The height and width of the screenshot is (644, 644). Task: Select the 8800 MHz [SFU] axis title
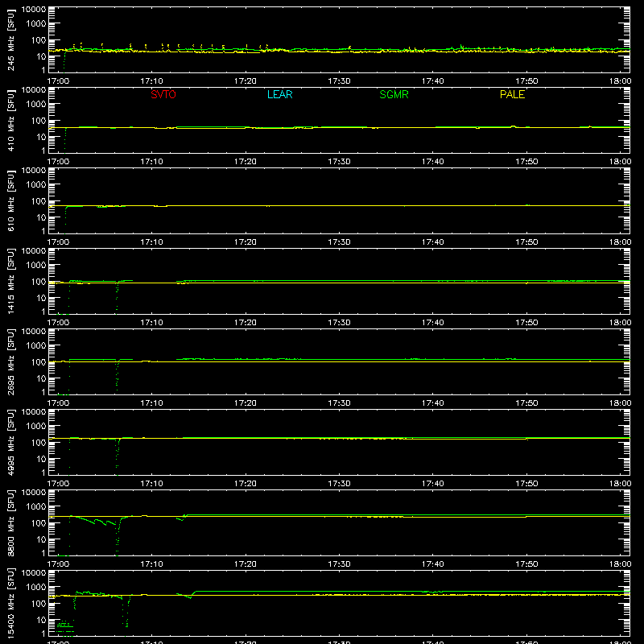11,522
